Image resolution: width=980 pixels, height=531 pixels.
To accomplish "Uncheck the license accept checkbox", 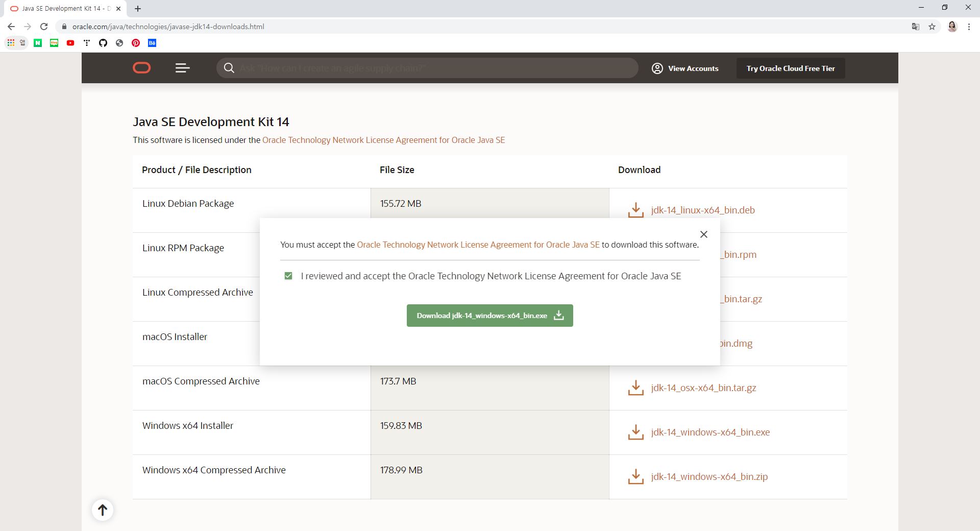I will [x=288, y=276].
